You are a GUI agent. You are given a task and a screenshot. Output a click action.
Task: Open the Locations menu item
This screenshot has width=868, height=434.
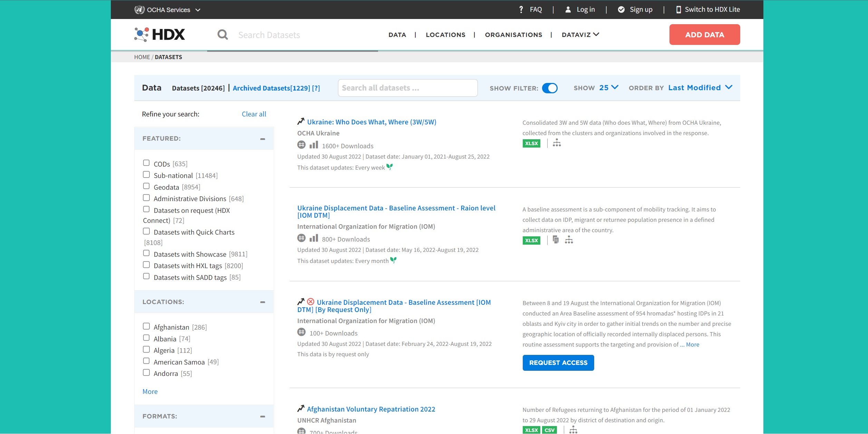(x=445, y=35)
